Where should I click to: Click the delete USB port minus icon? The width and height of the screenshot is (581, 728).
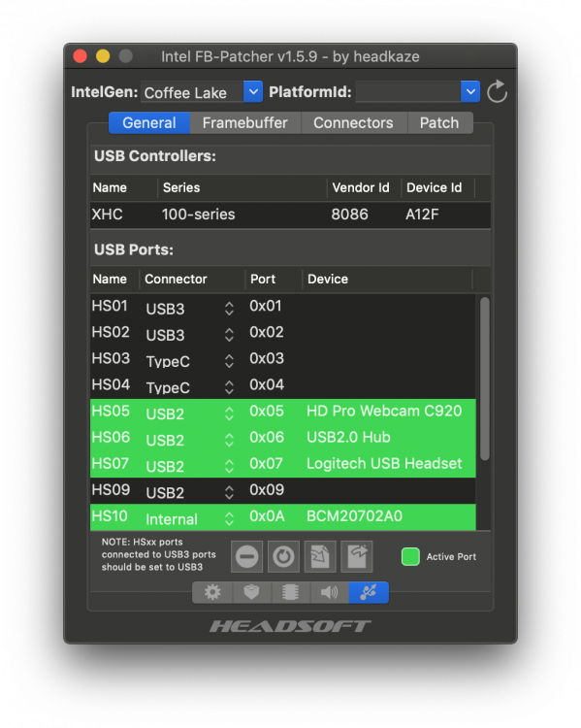point(246,556)
